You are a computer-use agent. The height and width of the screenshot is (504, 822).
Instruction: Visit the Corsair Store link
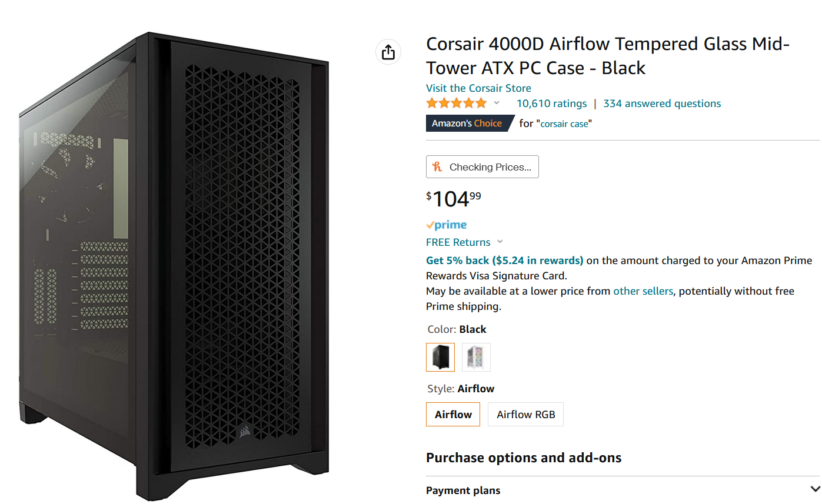[x=478, y=88]
